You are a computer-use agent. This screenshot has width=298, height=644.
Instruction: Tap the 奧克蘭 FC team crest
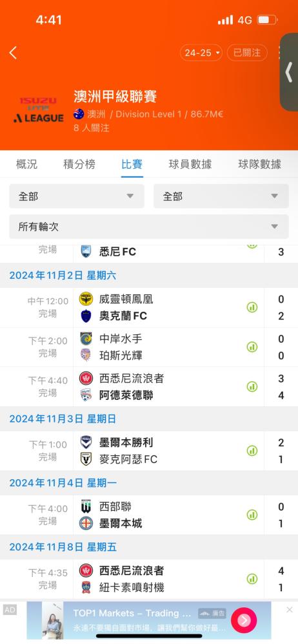click(x=86, y=316)
